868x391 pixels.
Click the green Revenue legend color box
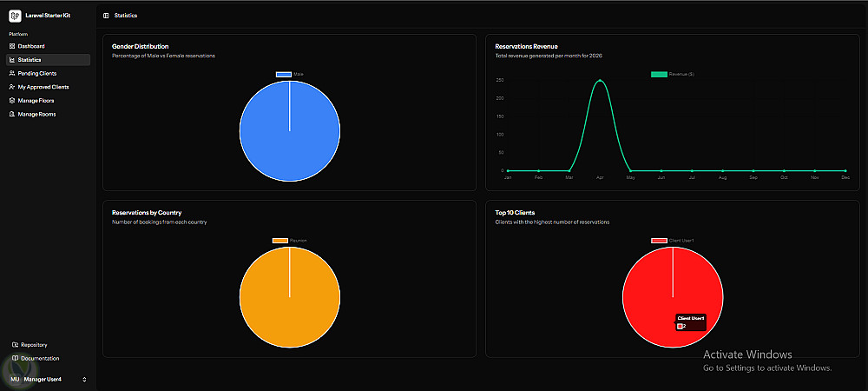[x=659, y=74]
